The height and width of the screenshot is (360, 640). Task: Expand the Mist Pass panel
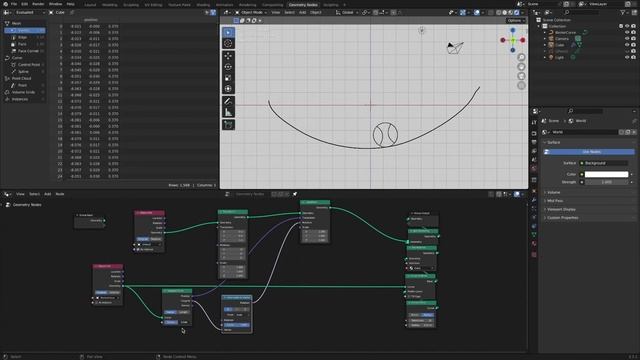555,201
